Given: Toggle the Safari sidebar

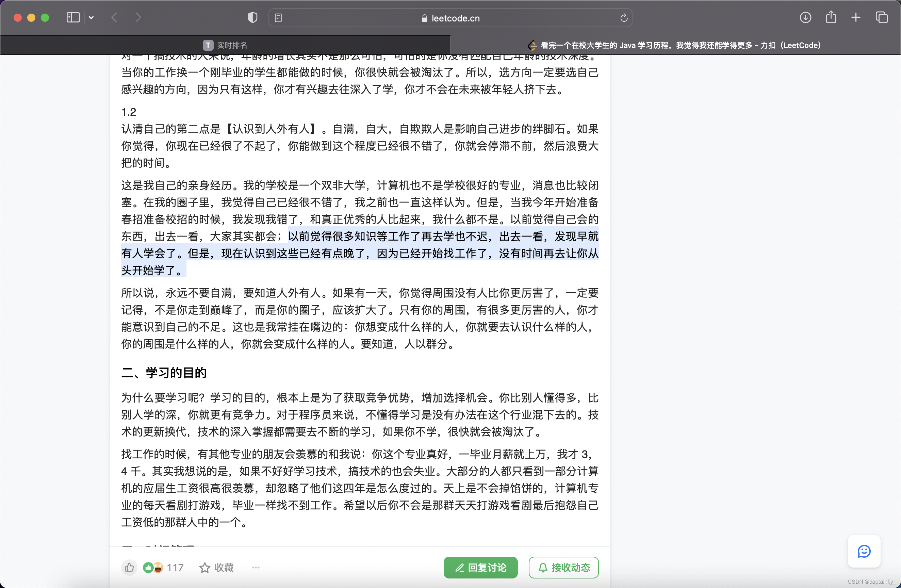Looking at the screenshot, I should [73, 17].
